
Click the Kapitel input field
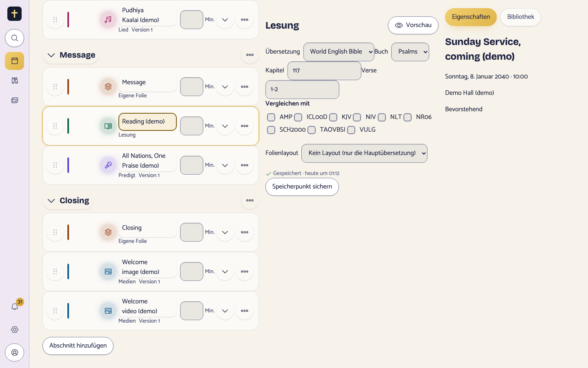coord(324,71)
